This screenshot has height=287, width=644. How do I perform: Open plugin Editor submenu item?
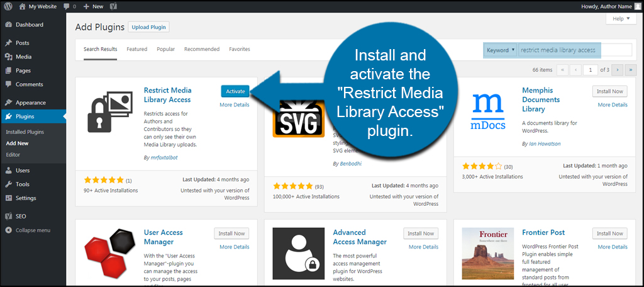[13, 155]
